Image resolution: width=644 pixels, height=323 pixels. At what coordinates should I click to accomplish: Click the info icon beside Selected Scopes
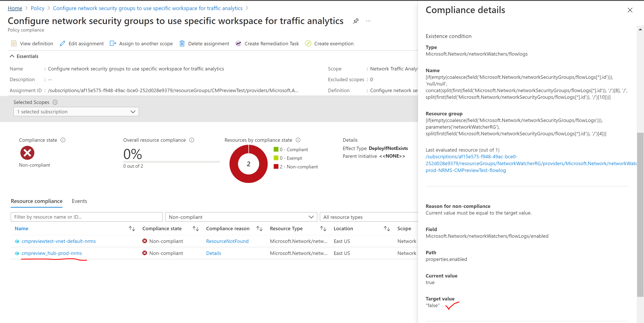(x=55, y=102)
